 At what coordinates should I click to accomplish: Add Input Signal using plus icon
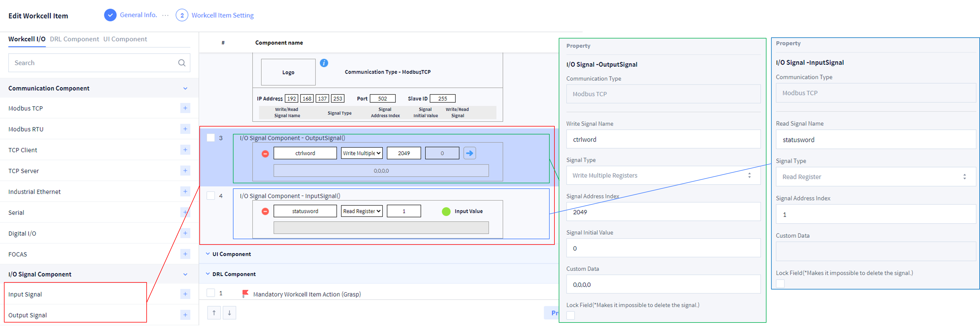coord(185,294)
